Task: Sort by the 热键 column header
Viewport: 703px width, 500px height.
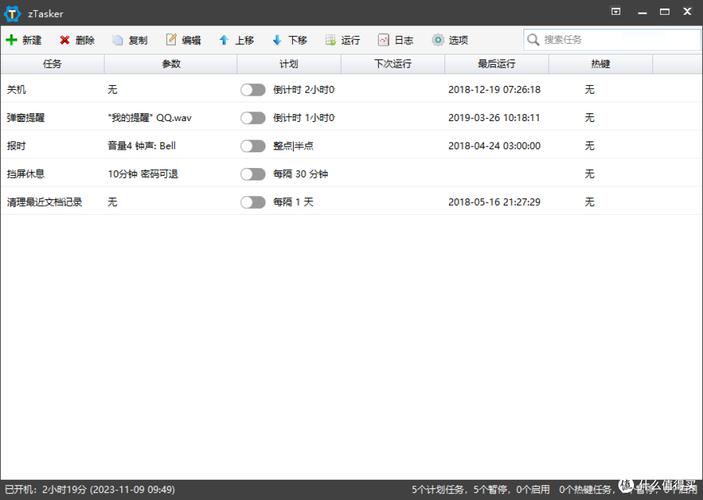Action: click(x=601, y=64)
